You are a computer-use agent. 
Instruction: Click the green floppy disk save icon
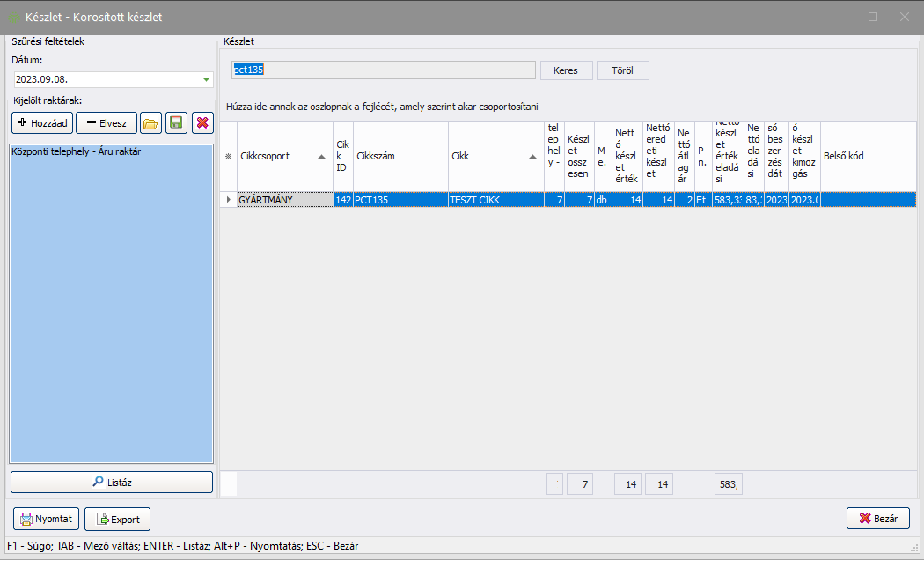[177, 123]
